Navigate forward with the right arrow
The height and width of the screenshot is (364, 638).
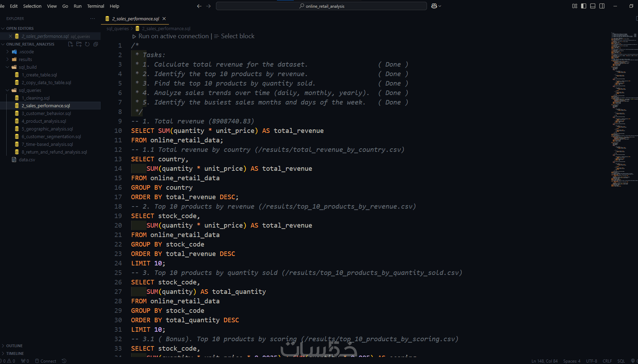click(x=209, y=6)
